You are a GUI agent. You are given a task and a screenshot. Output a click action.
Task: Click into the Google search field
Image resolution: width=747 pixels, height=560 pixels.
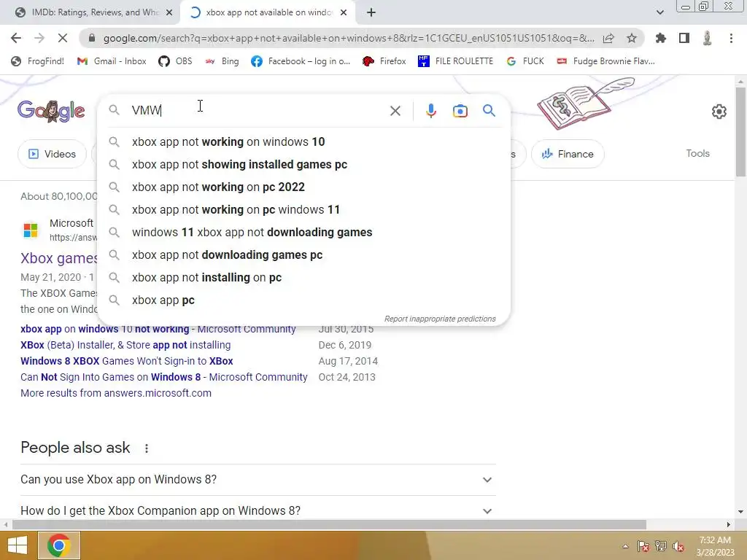pyautogui.click(x=258, y=111)
